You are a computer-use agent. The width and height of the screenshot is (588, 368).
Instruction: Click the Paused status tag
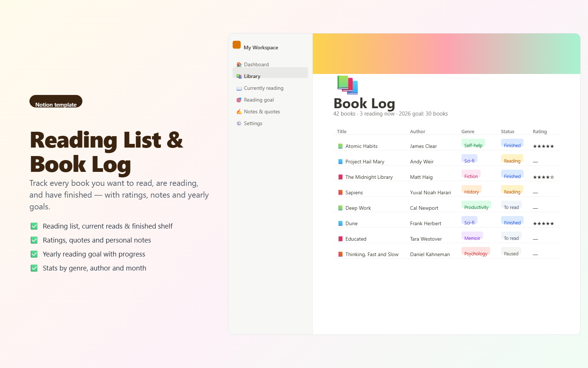pos(511,252)
